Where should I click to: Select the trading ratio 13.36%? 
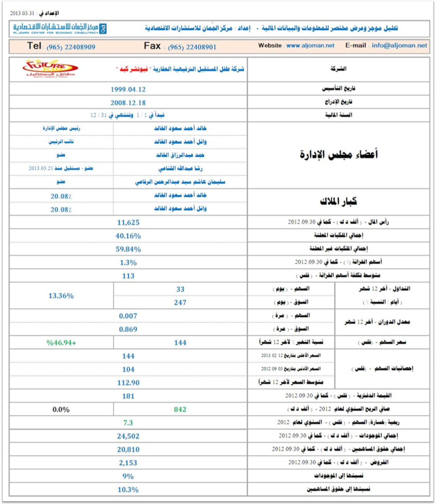coord(61,296)
